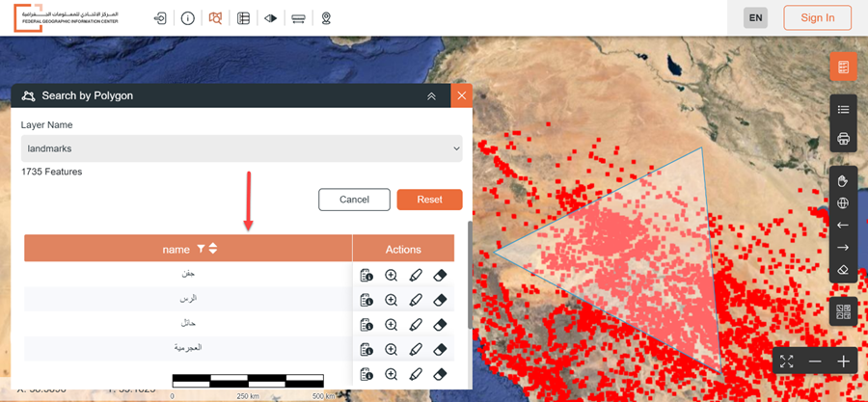The image size is (868, 402).
Task: Filter the name column funnel icon
Action: click(201, 250)
